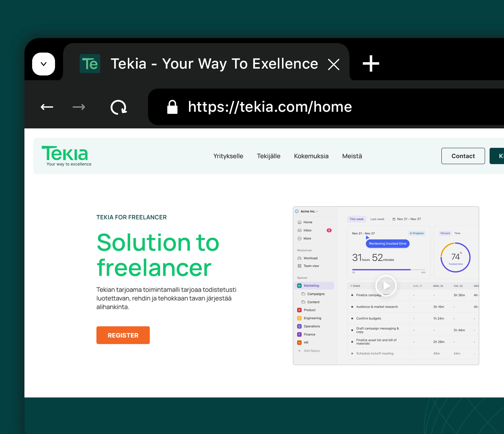Open the tab list dropdown button
Image resolution: width=504 pixels, height=434 pixels.
click(43, 64)
